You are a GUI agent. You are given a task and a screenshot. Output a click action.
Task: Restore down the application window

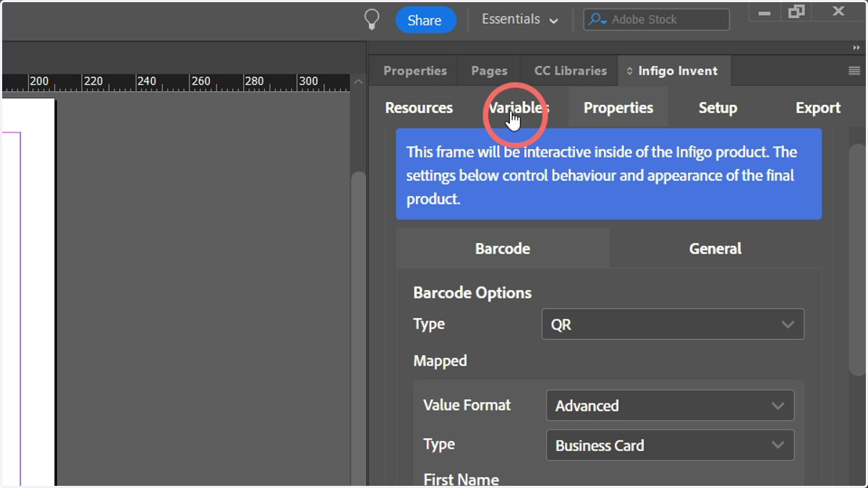pos(797,11)
